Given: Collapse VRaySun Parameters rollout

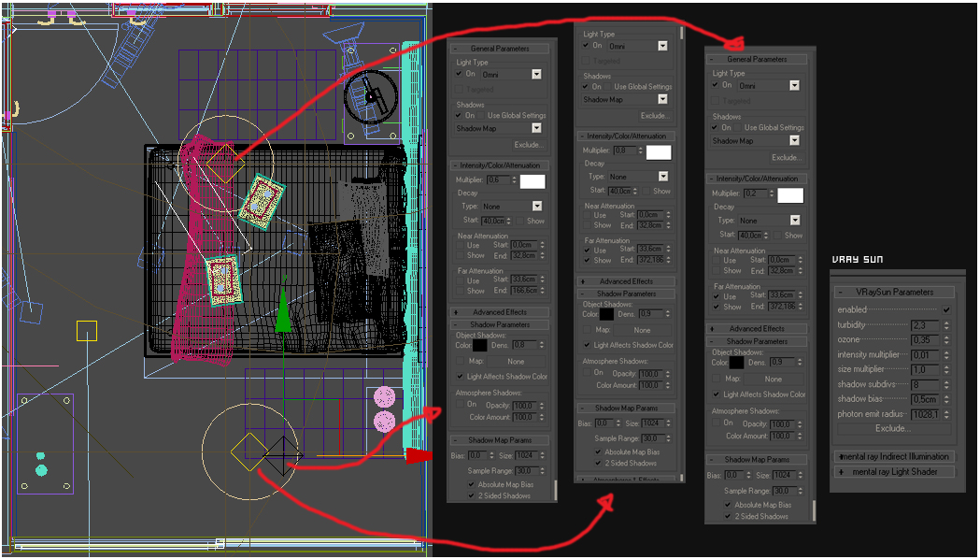Looking at the screenshot, I should (894, 292).
